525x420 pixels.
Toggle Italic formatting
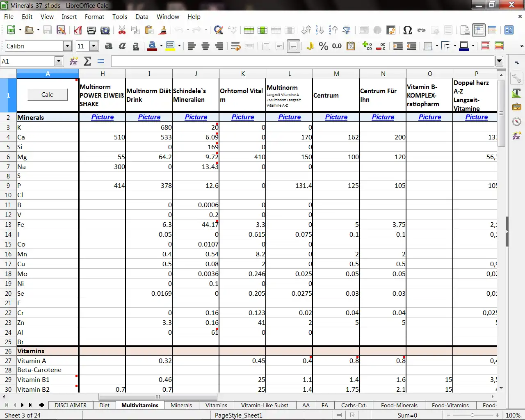[122, 46]
